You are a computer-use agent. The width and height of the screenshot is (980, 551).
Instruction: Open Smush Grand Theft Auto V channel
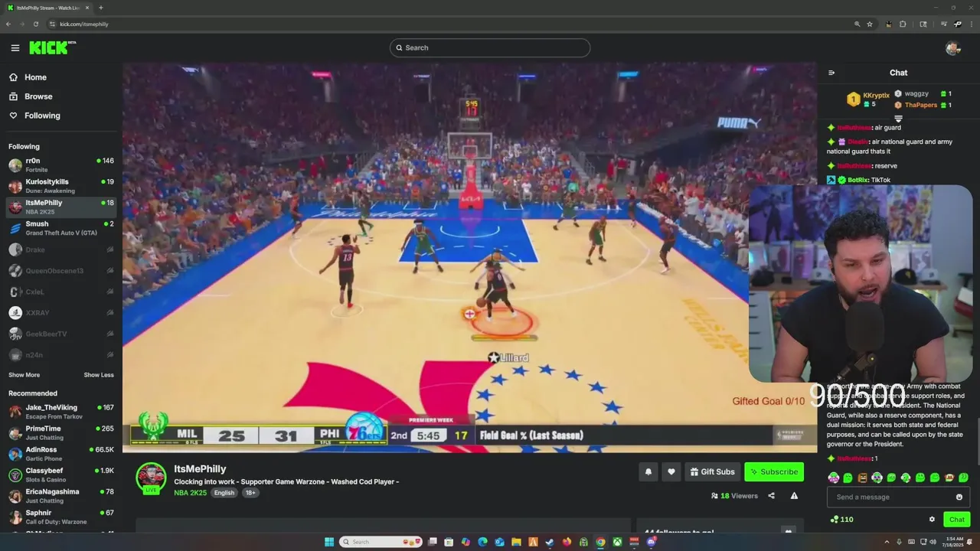(x=61, y=228)
